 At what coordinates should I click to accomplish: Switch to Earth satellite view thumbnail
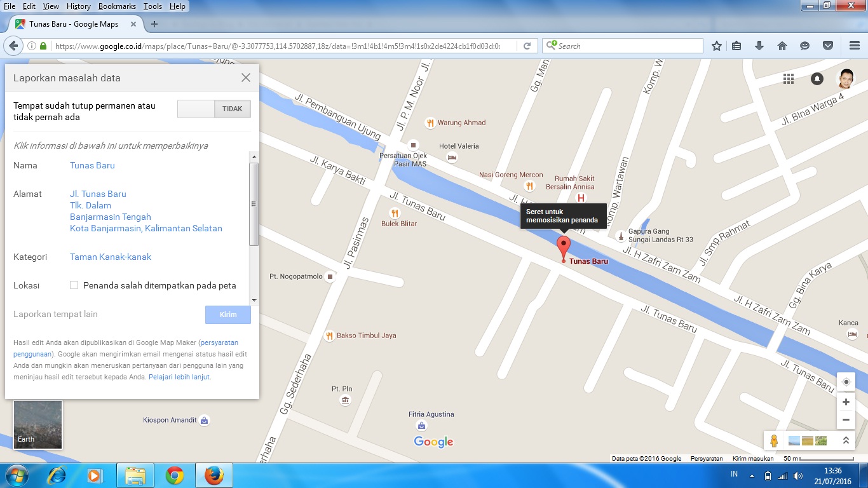(x=38, y=424)
